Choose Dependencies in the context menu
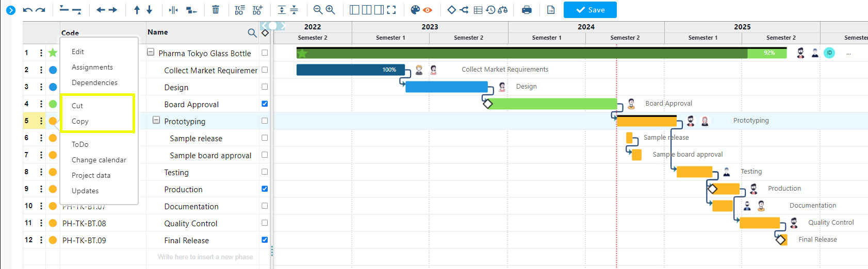This screenshot has width=868, height=269. point(94,82)
